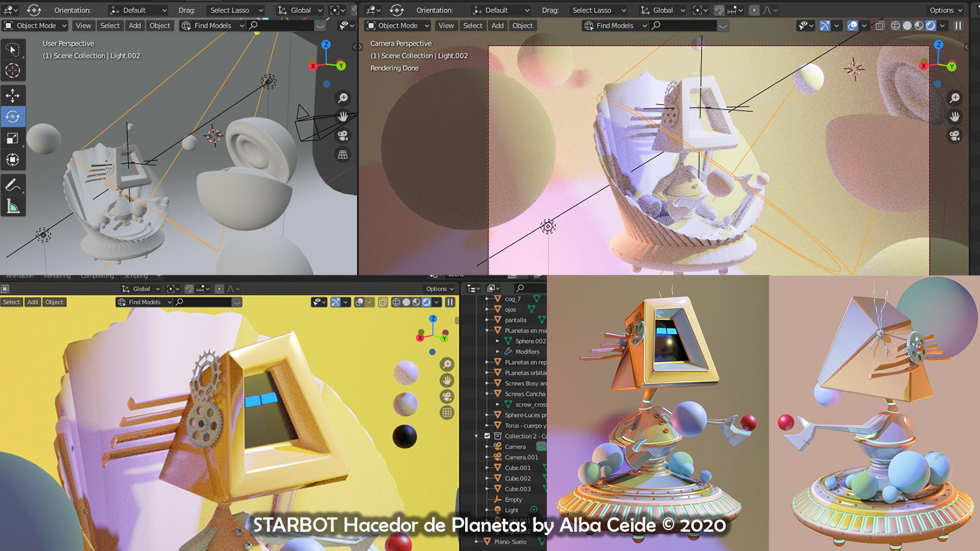Open Orientation Default dropdown in User Perspective header
This screenshot has height=551, width=980.
[x=138, y=10]
